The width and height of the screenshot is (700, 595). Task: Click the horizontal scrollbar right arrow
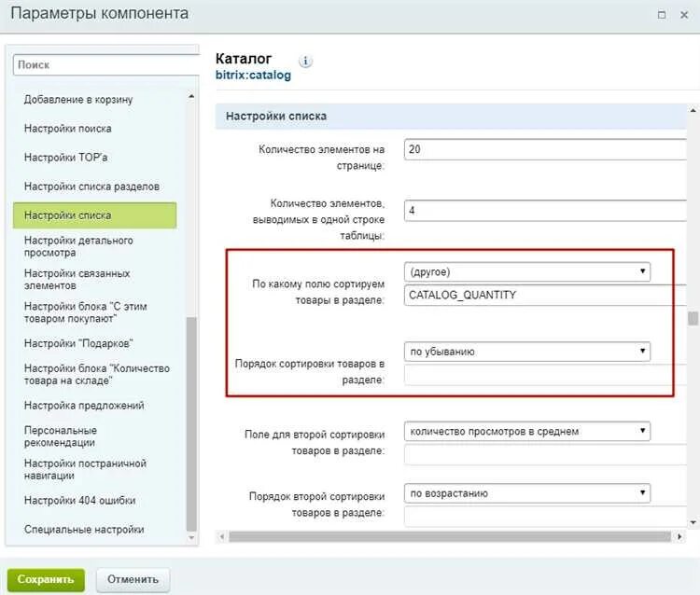click(679, 536)
